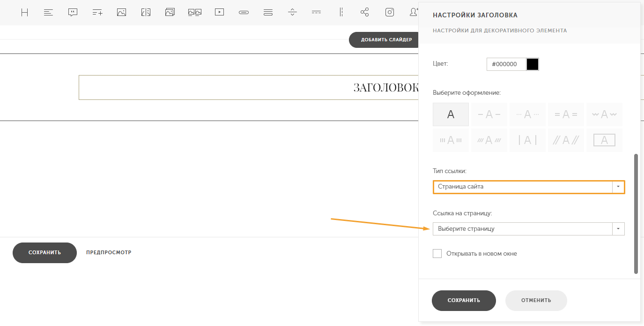Add social share block icon
Screen dimensions: 644x326
click(x=365, y=13)
